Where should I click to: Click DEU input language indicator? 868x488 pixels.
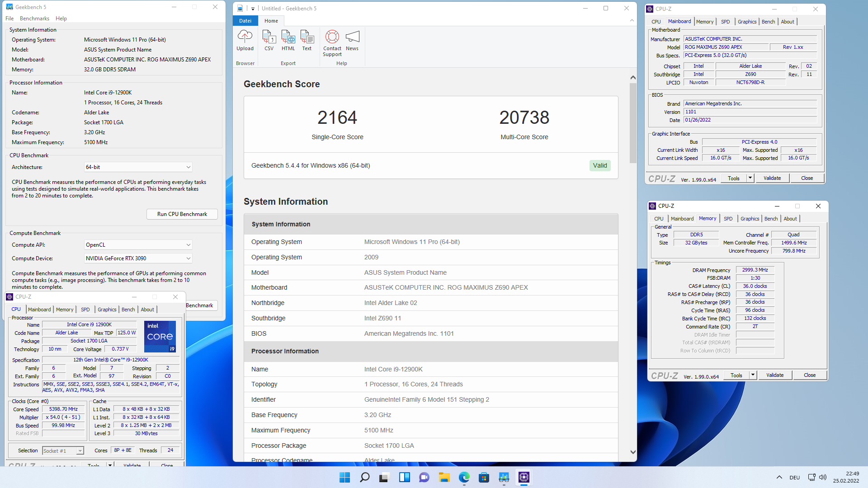tap(794, 478)
